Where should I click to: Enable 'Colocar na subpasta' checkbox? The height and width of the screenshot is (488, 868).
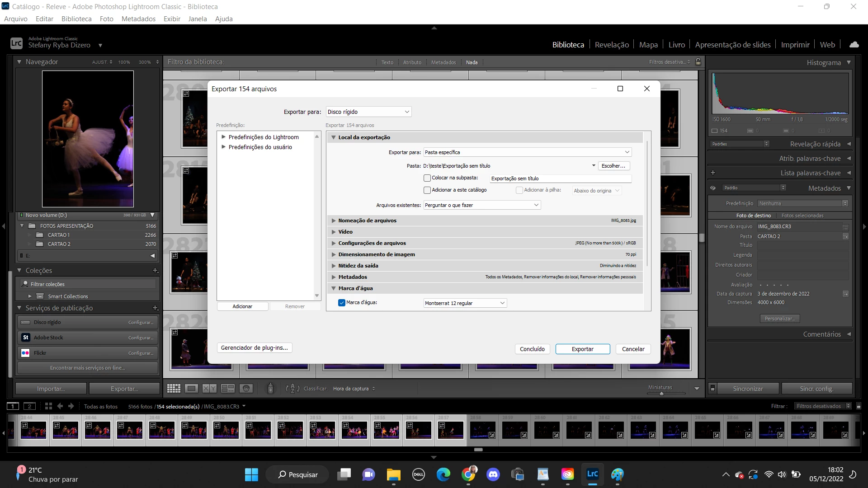(427, 178)
